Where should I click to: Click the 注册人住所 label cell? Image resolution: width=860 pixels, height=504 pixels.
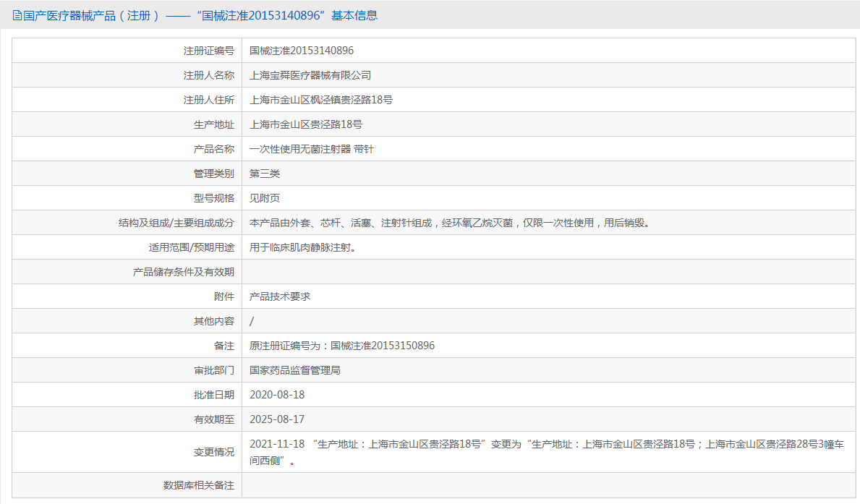(x=208, y=100)
